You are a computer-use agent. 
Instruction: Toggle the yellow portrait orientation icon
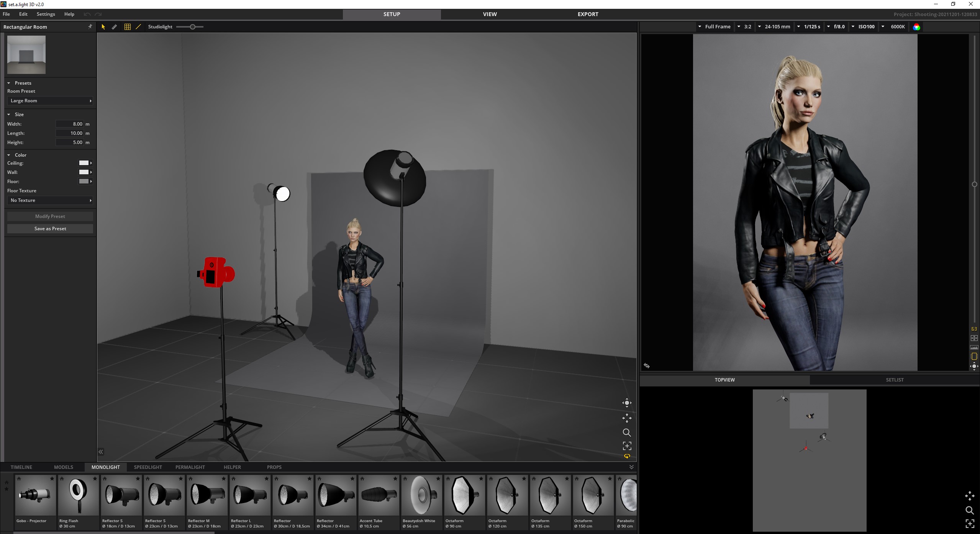point(974,356)
